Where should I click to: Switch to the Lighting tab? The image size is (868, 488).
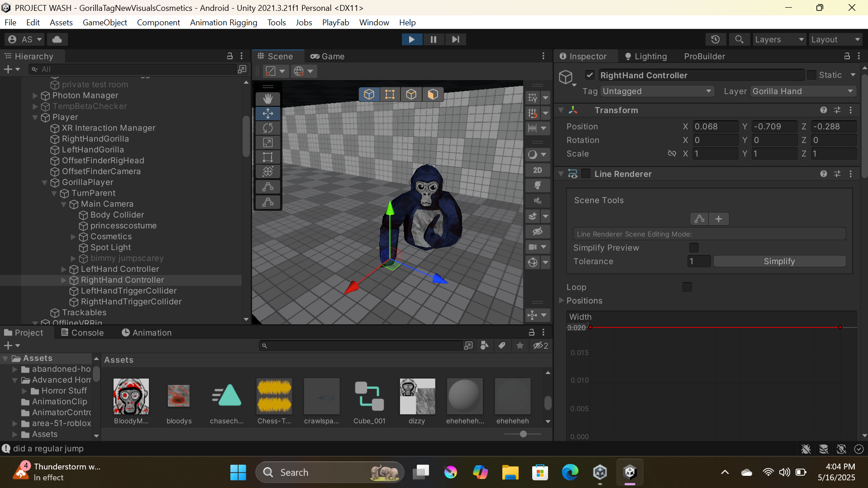646,56
